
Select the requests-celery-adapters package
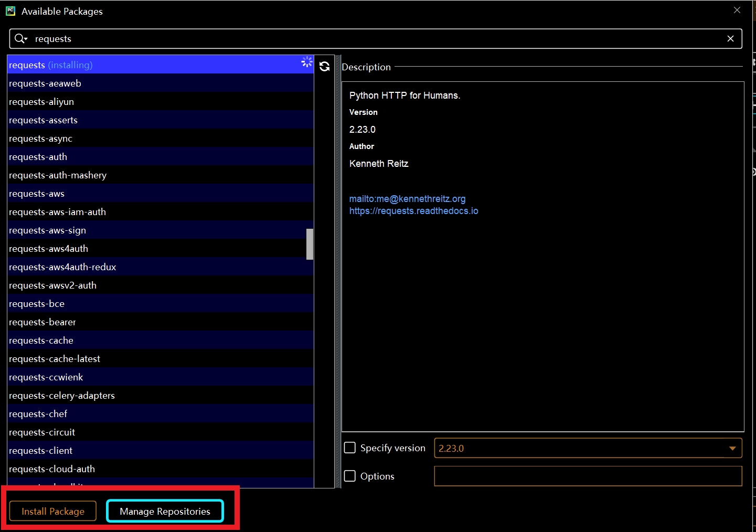point(61,395)
